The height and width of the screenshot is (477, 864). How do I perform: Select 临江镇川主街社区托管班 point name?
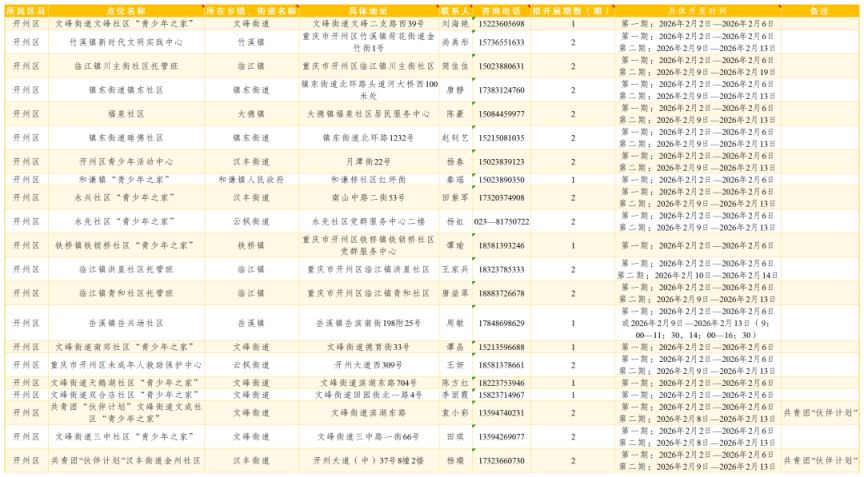point(126,66)
